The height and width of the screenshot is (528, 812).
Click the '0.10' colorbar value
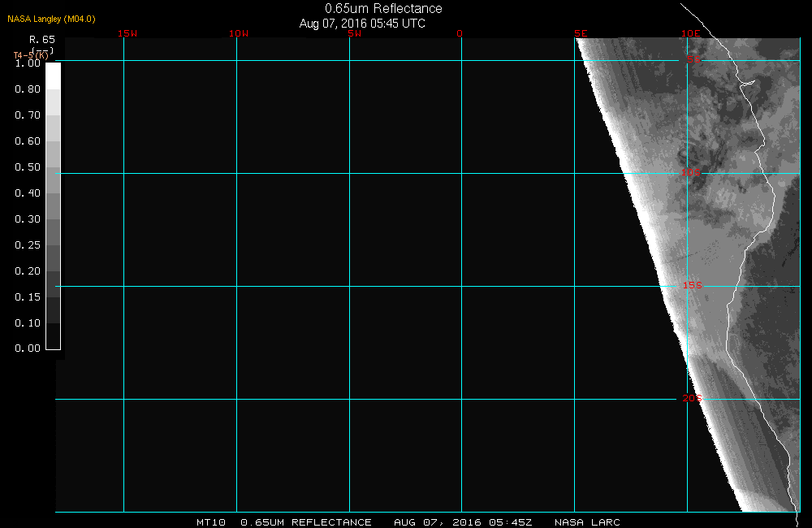click(28, 322)
